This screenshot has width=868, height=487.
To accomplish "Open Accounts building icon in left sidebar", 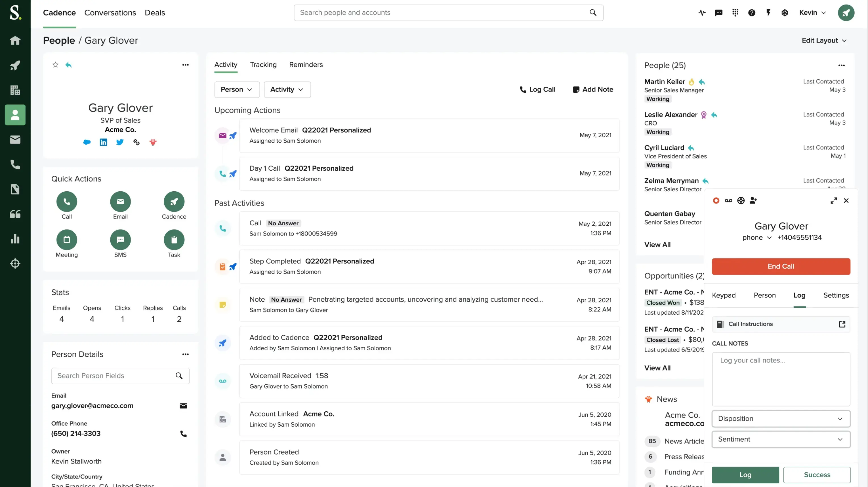I will (x=15, y=90).
